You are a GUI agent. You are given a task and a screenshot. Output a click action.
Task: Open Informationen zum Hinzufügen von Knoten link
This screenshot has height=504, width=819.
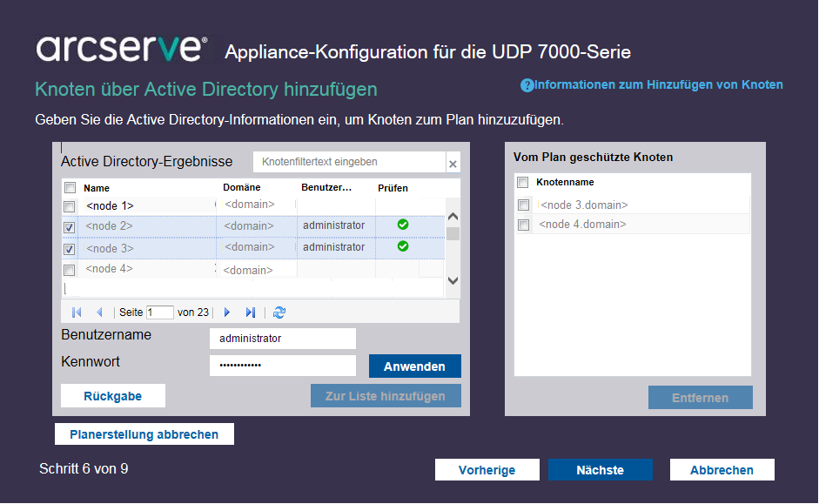coord(658,84)
